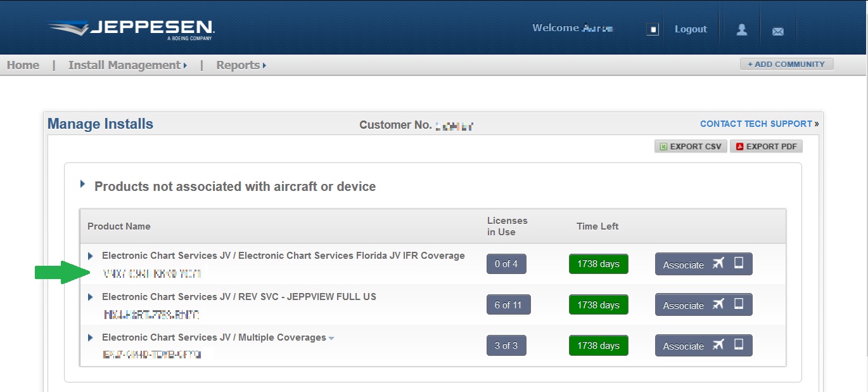Click the Export CSV button
Viewport: 868px width, 392px height.
point(690,147)
